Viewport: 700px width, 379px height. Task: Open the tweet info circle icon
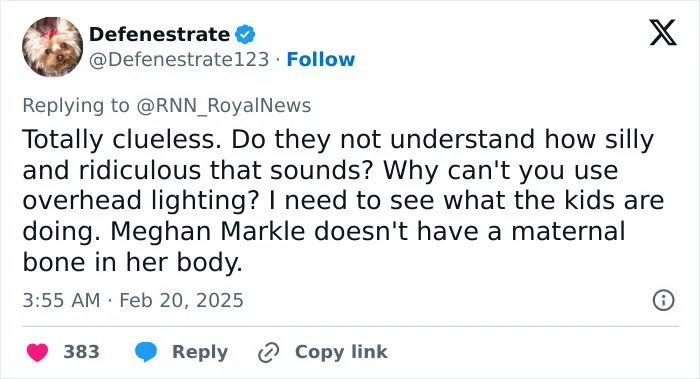[x=663, y=300]
